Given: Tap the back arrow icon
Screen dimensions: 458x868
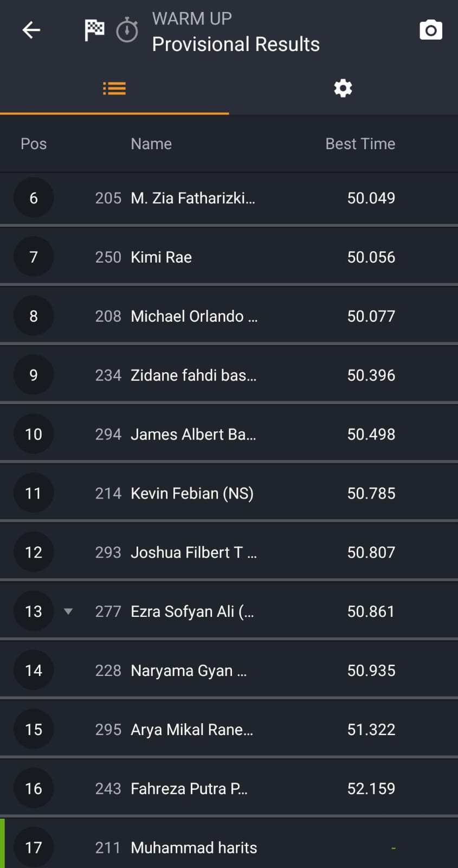Looking at the screenshot, I should [x=31, y=30].
